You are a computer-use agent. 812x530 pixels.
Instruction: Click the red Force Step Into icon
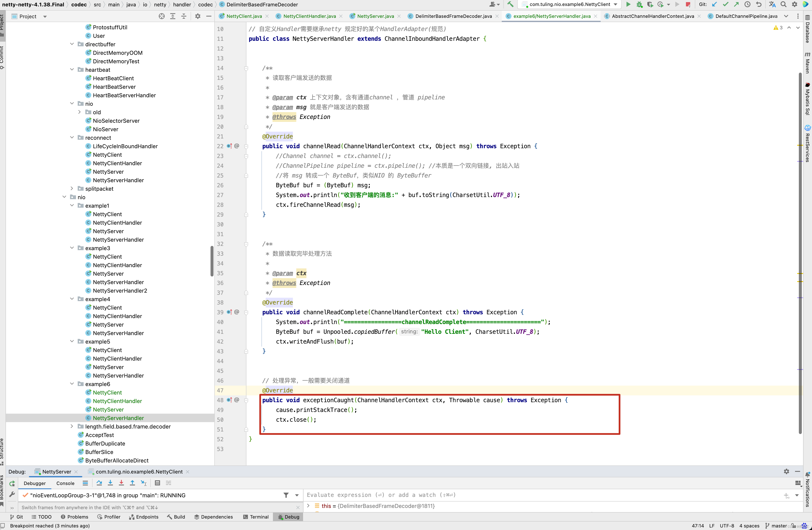point(121,483)
